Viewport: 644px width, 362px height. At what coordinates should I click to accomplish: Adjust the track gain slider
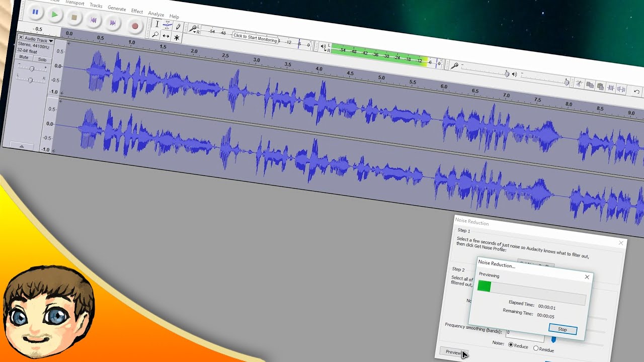(x=31, y=68)
